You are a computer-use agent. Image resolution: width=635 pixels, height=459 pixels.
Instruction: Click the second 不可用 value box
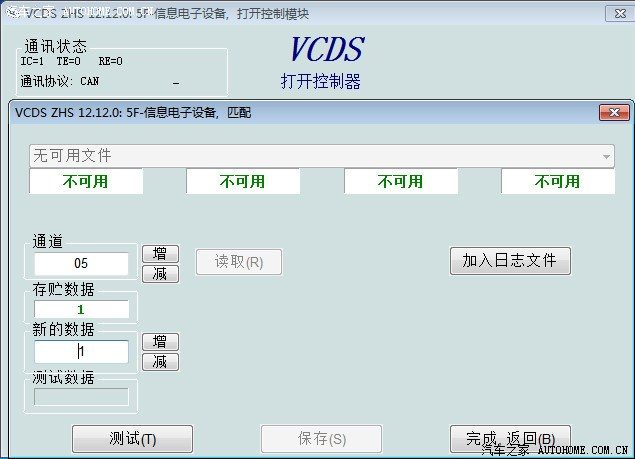pyautogui.click(x=243, y=181)
